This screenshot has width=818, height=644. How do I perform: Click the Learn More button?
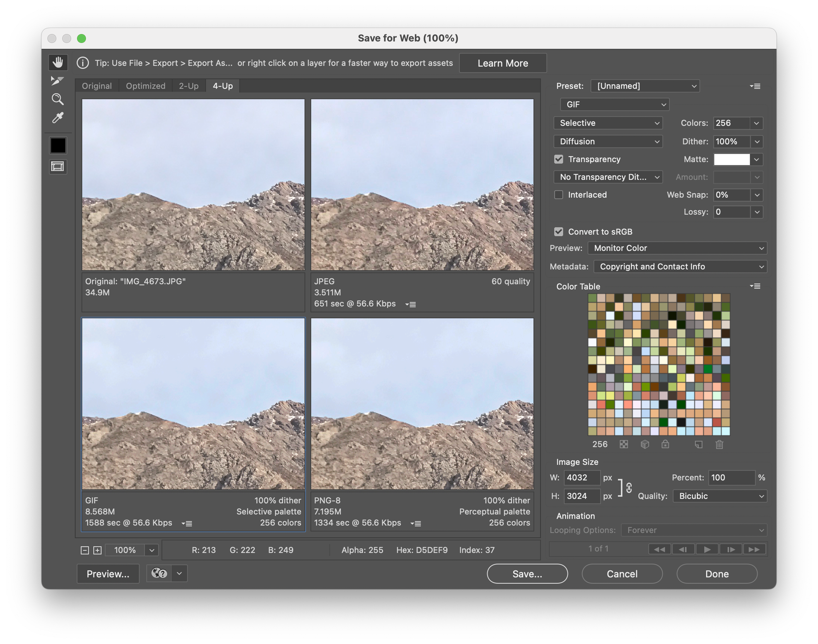click(x=503, y=63)
